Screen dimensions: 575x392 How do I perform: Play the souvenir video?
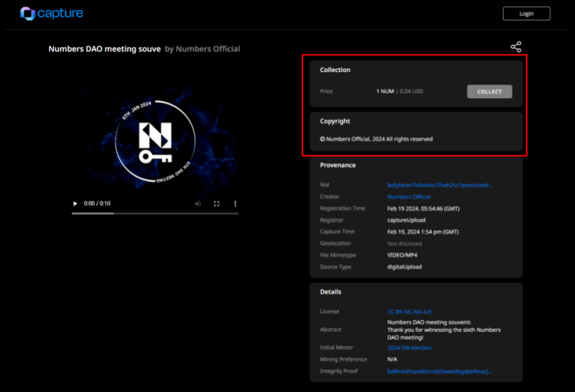76,203
